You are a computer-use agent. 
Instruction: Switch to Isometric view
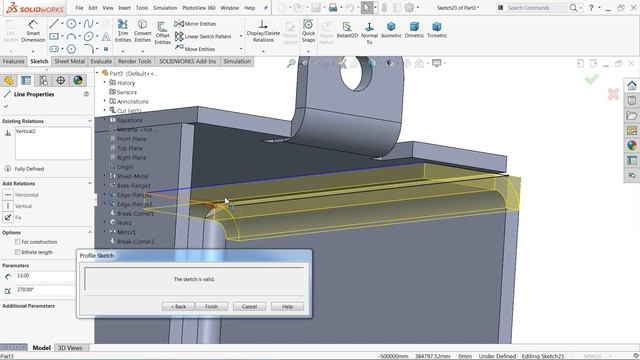pyautogui.click(x=391, y=31)
